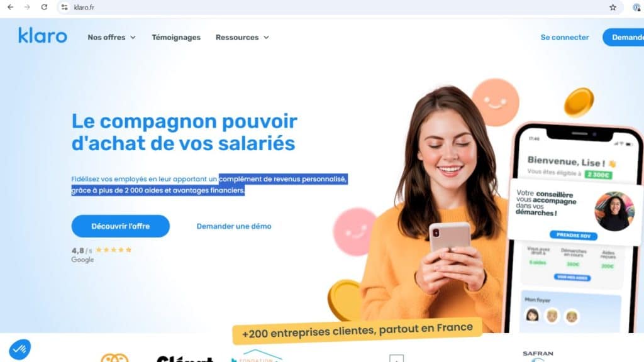
Task: Click the browser profile icon at top right
Action: (638, 7)
